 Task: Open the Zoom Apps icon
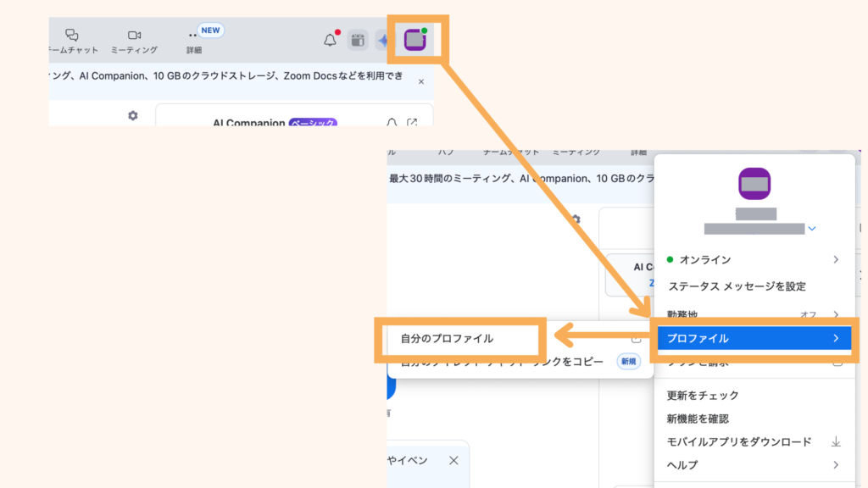click(357, 39)
